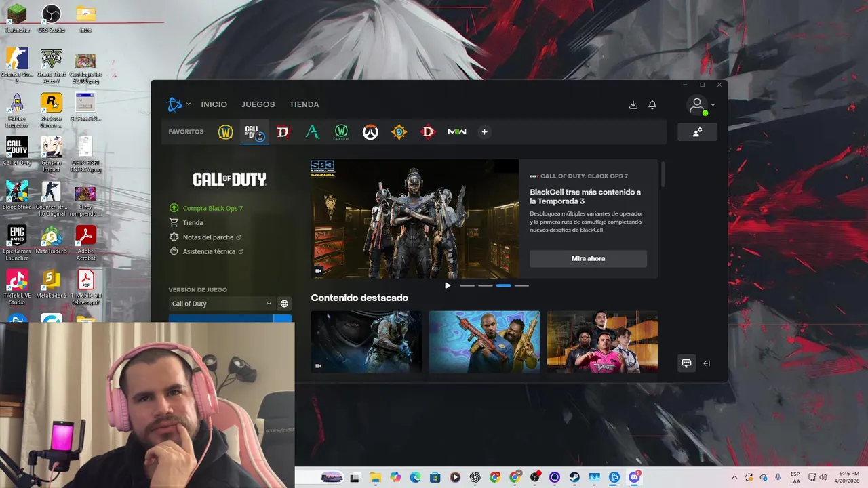868x488 pixels.
Task: Open the golden gun featured content thumbnail
Action: (x=484, y=342)
